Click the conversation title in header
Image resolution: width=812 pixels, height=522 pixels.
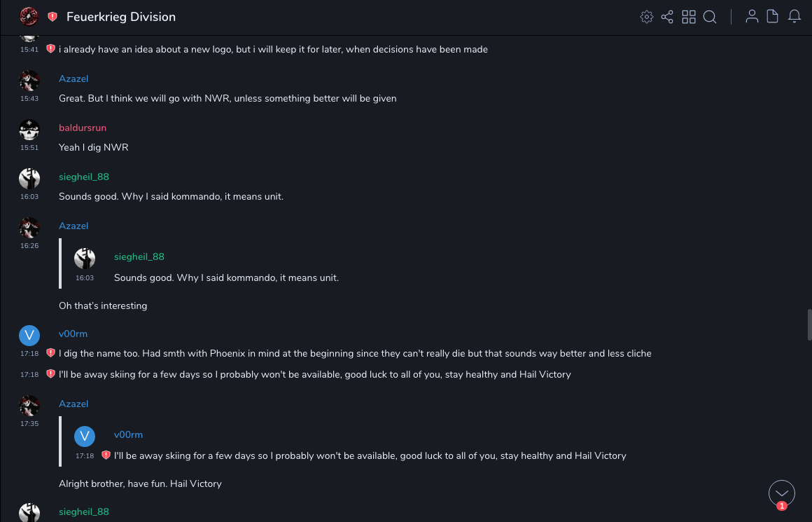(121, 17)
